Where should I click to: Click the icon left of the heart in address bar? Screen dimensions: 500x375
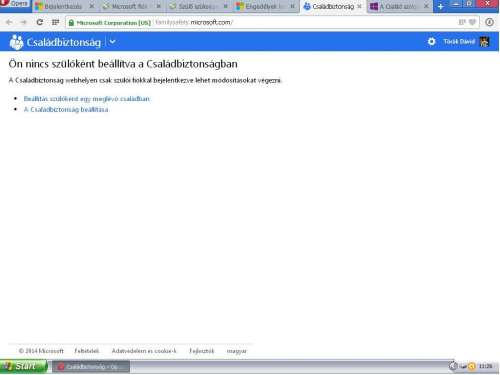pos(462,22)
